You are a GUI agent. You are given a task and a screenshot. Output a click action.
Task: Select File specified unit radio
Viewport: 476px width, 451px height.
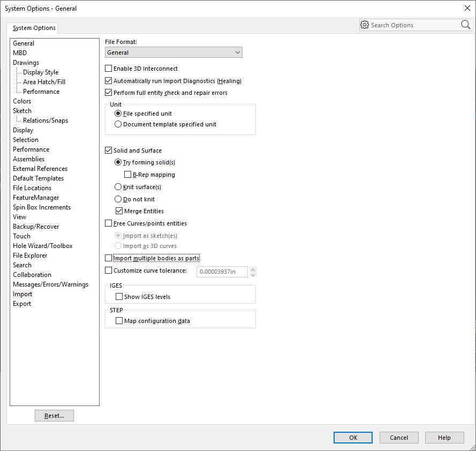(118, 113)
